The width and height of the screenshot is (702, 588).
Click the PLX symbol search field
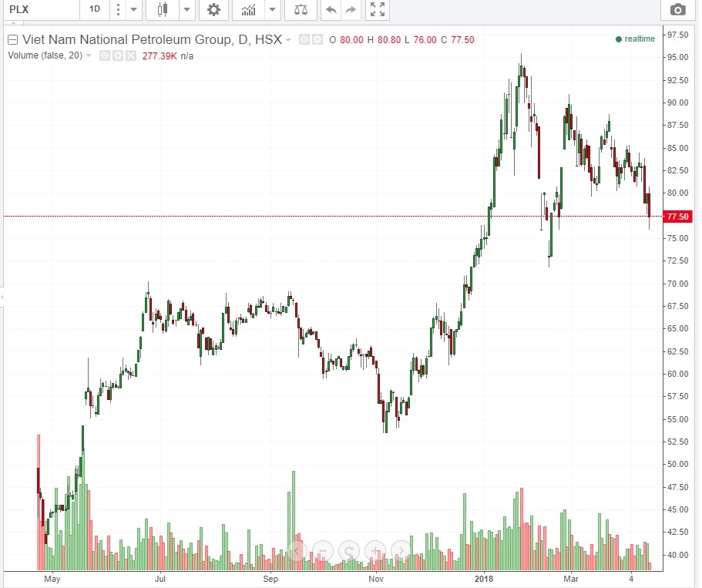pos(39,9)
